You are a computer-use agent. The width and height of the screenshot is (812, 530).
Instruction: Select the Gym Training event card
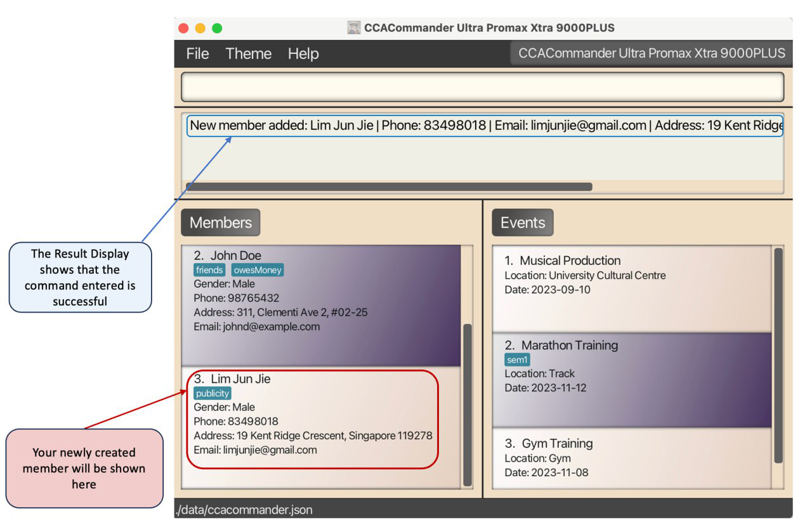click(x=631, y=456)
